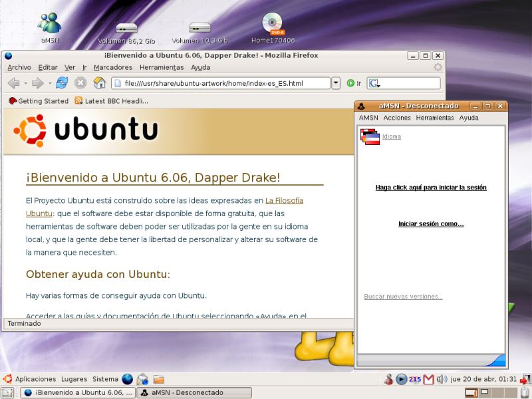Go back with Firefox's Back arrow
The image size is (532, 399).
[x=13, y=83]
